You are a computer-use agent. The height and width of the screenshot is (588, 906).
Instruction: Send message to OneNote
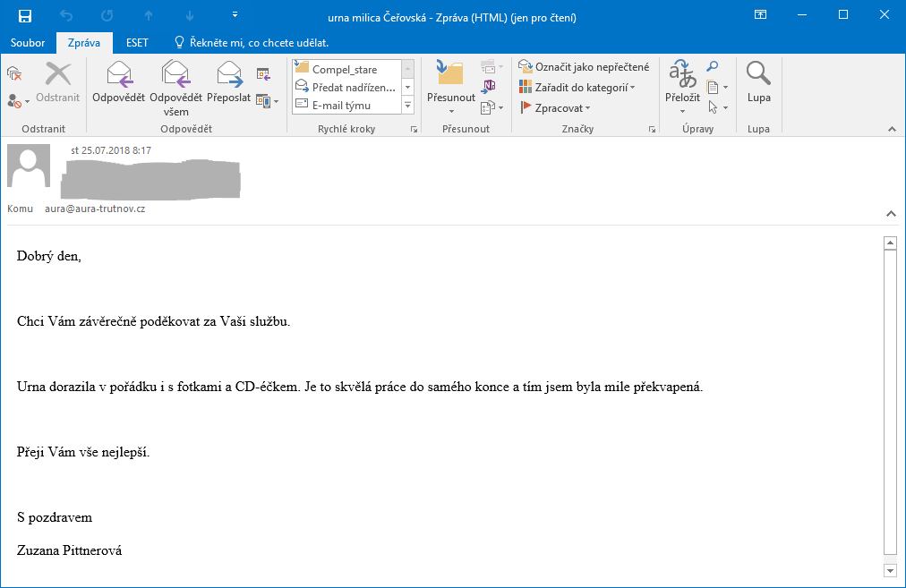[489, 87]
